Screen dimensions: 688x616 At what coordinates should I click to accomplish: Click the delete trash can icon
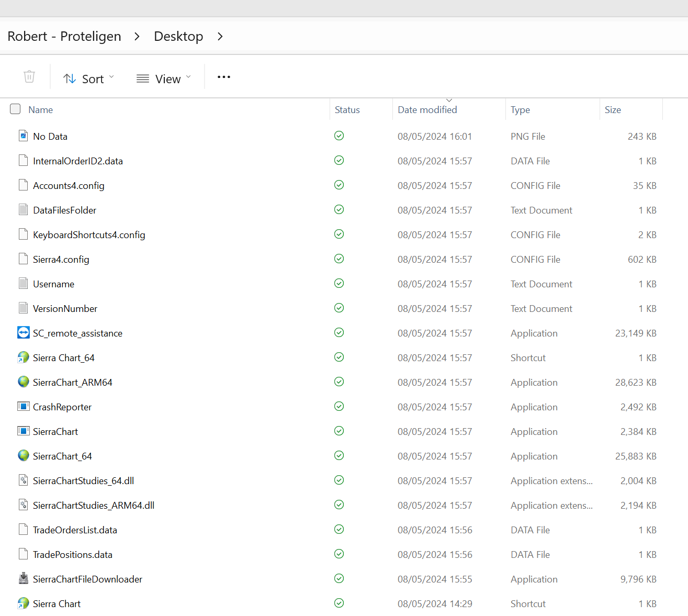tap(29, 77)
